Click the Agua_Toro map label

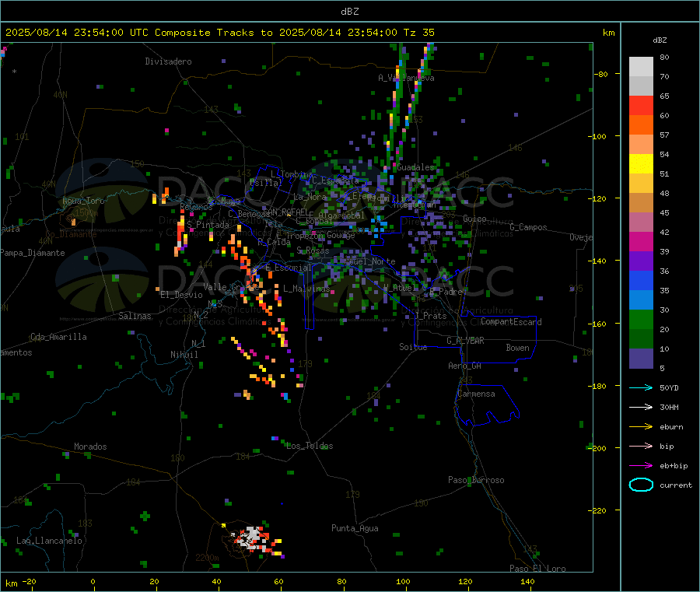pos(83,201)
